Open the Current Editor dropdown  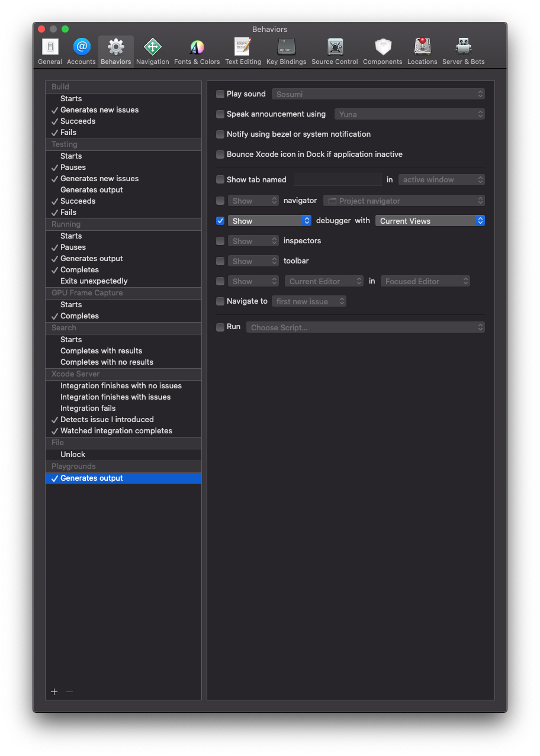pyautogui.click(x=324, y=281)
